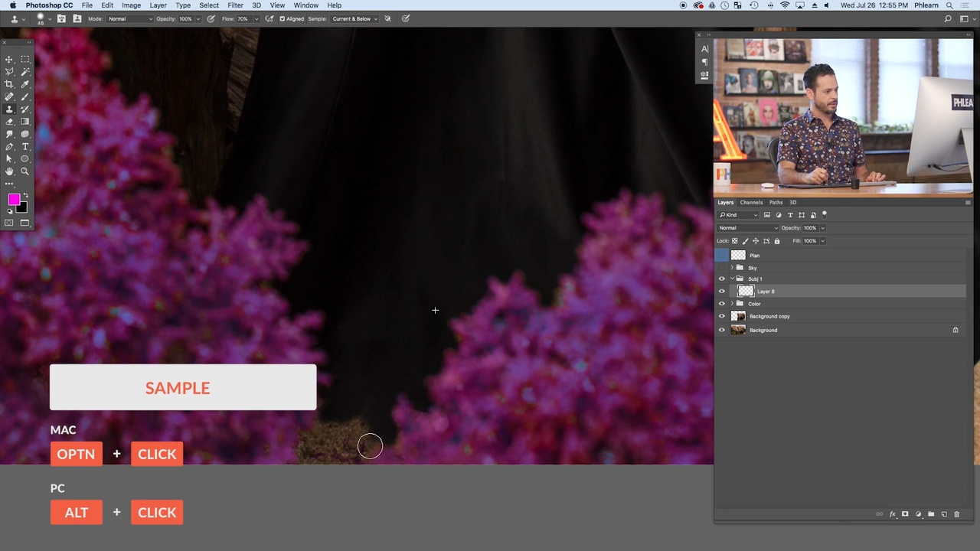This screenshot has width=980, height=551.
Task: Select the Magic Wand tool
Action: (x=24, y=72)
